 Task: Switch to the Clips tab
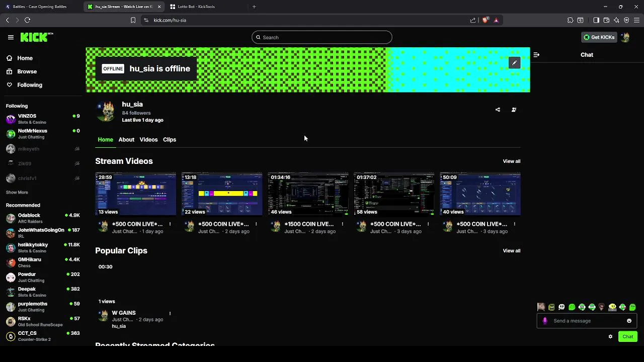(170, 140)
